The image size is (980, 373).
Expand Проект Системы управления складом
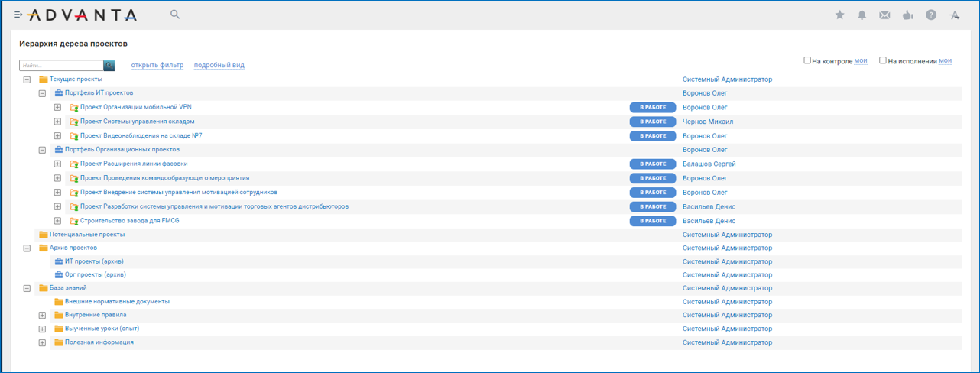coord(57,122)
